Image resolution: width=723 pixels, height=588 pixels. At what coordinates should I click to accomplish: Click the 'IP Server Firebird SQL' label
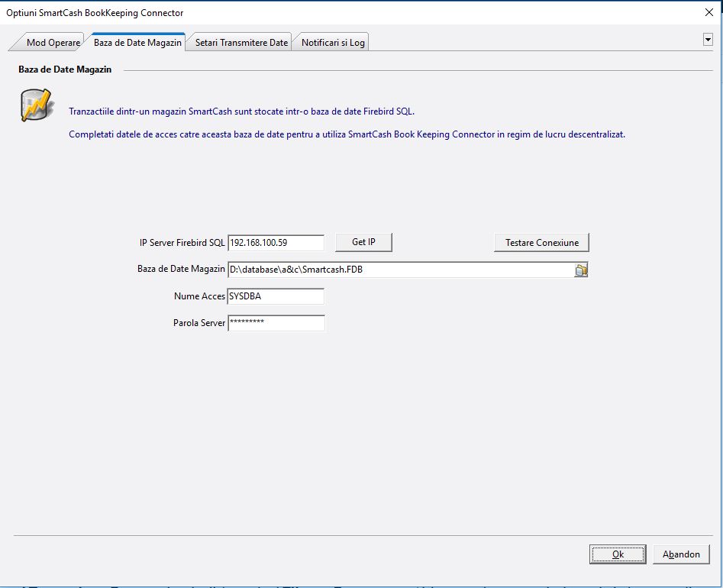pyautogui.click(x=182, y=243)
